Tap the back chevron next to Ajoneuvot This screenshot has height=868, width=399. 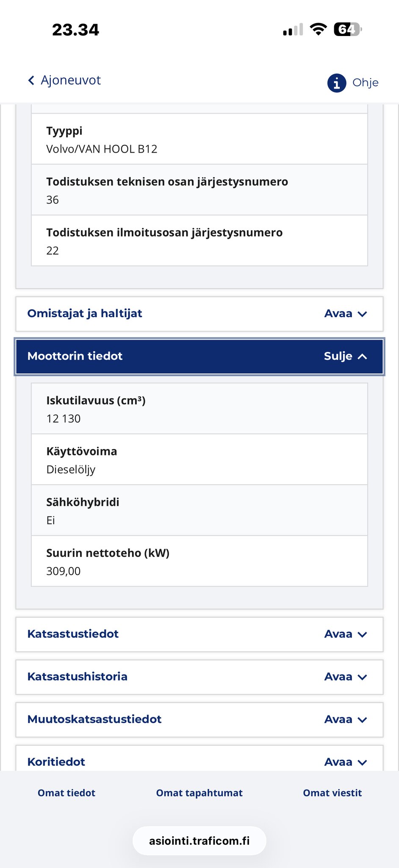click(x=31, y=81)
